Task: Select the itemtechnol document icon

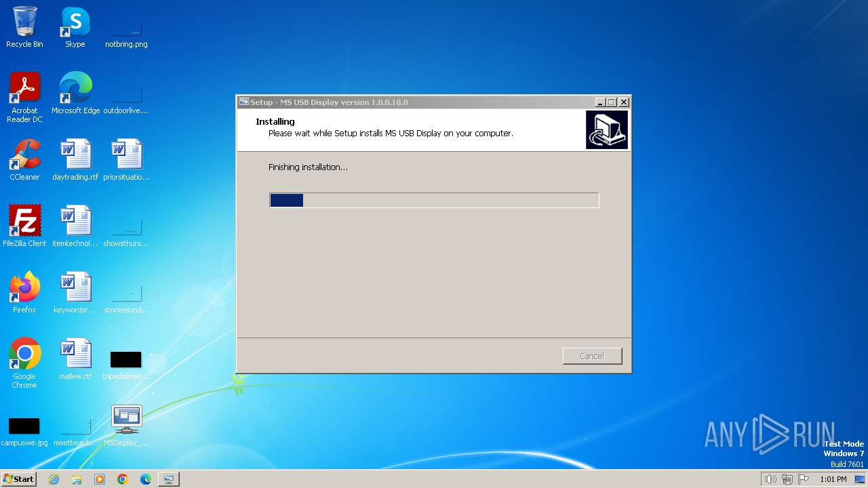Action: 75,226
